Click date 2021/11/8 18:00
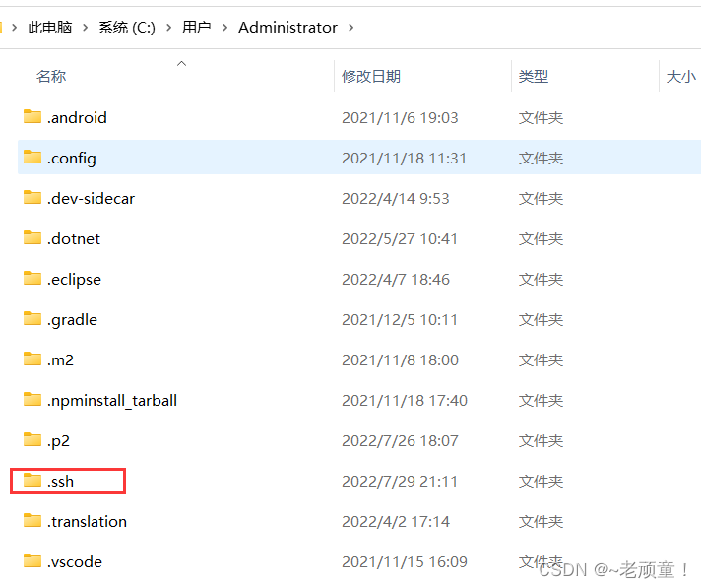 tap(400, 359)
